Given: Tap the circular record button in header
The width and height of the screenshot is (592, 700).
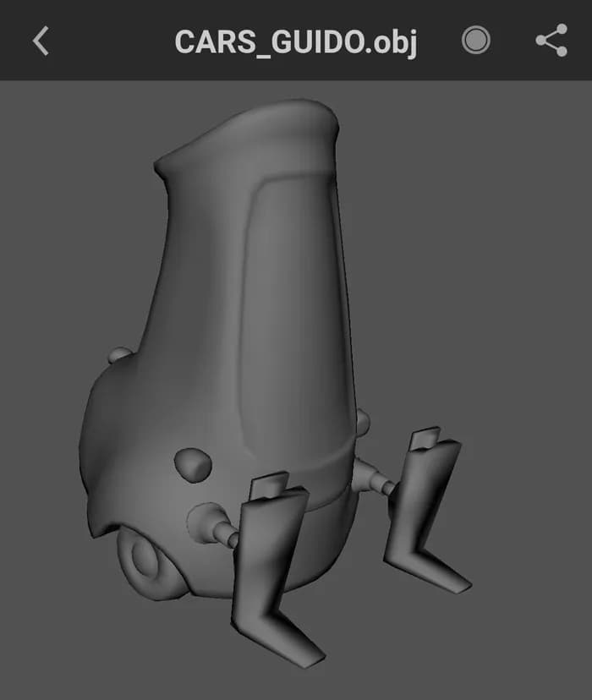Looking at the screenshot, I should (476, 41).
